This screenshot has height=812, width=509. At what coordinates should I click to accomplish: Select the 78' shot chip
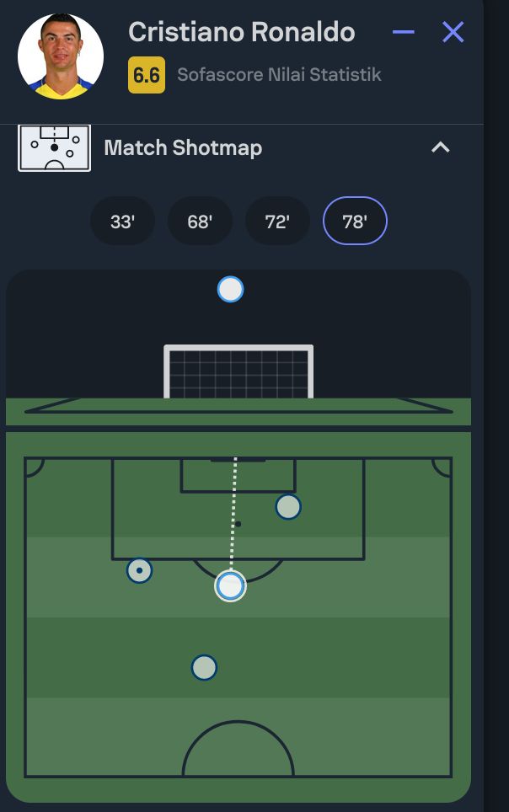(x=355, y=222)
